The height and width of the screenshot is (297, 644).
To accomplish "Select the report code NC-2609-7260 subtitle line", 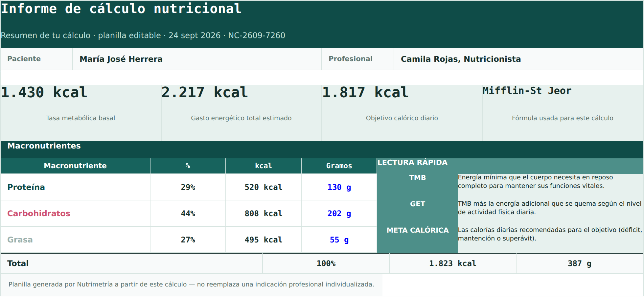I will point(143,35).
